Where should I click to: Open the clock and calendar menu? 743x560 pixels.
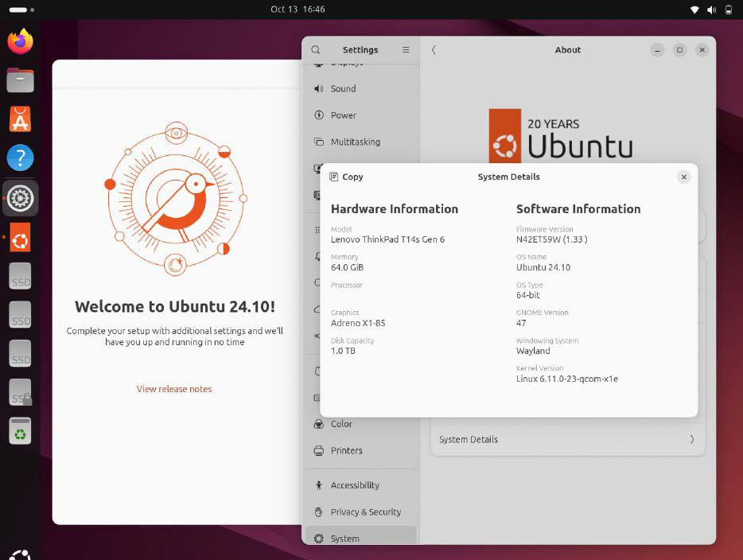[x=298, y=10]
